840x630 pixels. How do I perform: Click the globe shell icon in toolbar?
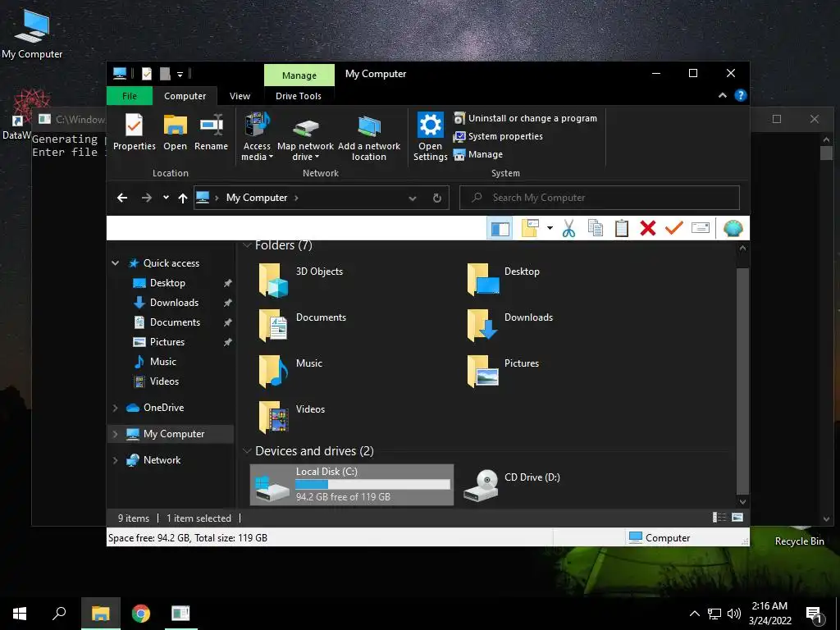[x=733, y=228]
